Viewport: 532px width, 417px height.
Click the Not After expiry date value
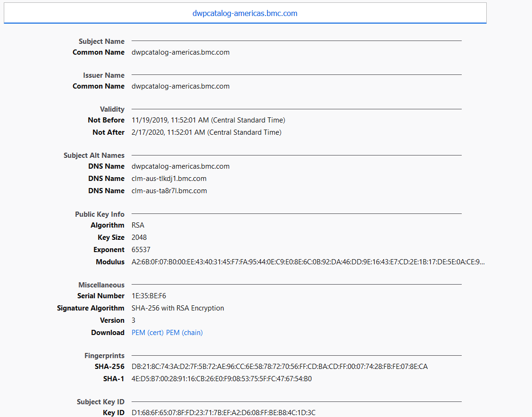click(206, 132)
